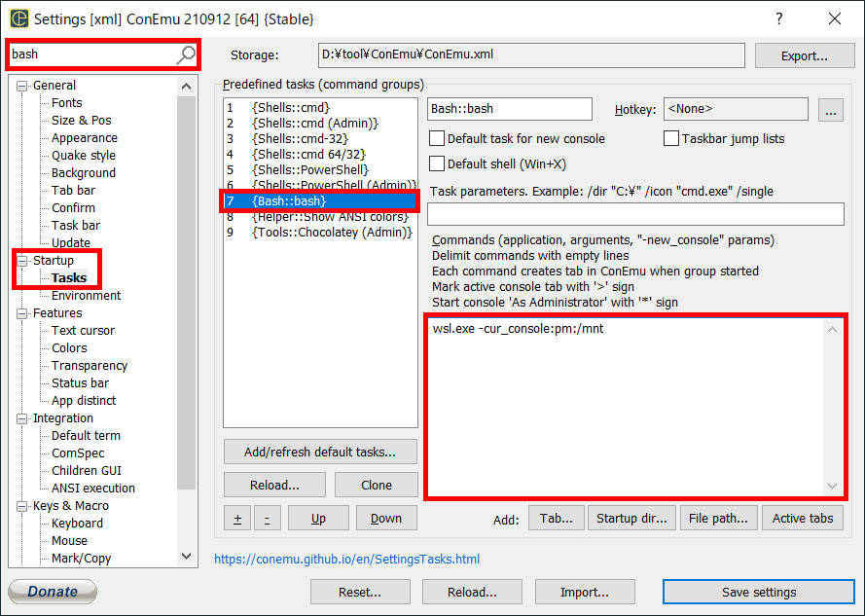Remove task with minus button
Screen dimensions: 865x616
pos(267,519)
